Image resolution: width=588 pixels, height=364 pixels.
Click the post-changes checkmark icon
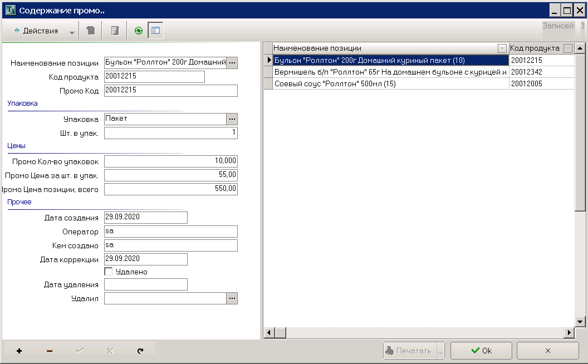tap(80, 351)
